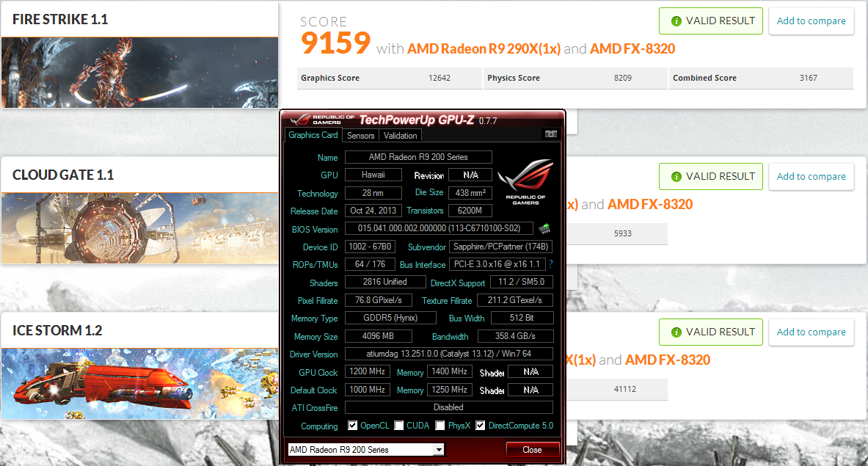Switch to the Validation tab
This screenshot has height=466, width=868.
click(x=400, y=135)
